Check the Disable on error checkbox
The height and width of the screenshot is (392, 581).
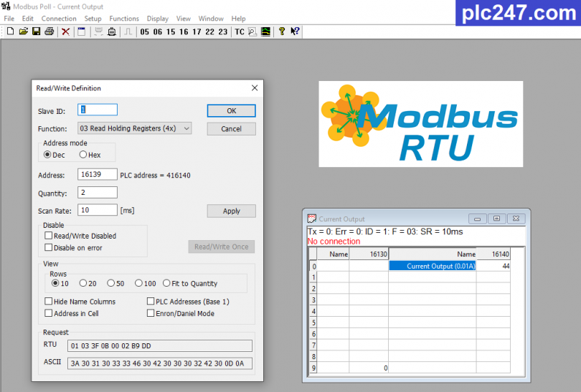pyautogui.click(x=48, y=247)
